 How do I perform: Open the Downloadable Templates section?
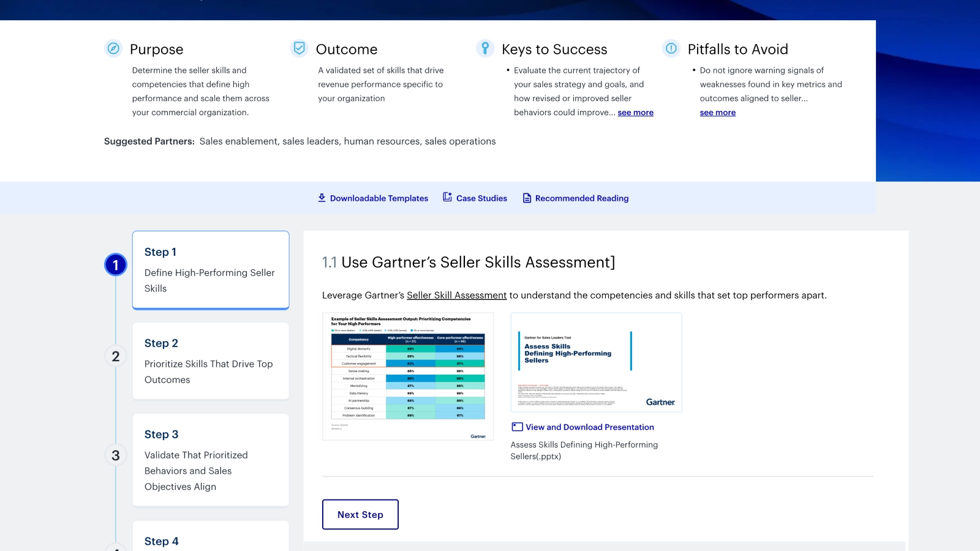[x=379, y=198]
